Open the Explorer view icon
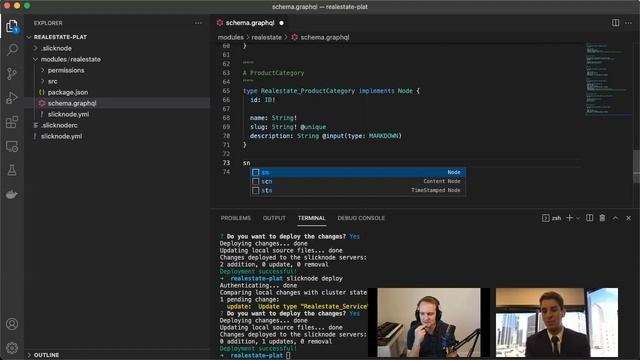 pyautogui.click(x=12, y=27)
